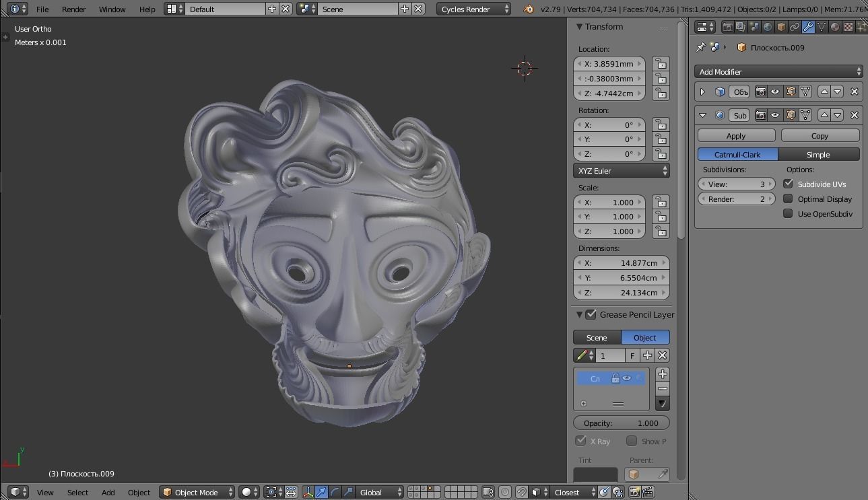Toggle Sub modifier render visibility camera
The height and width of the screenshot is (500, 868).
(x=761, y=115)
